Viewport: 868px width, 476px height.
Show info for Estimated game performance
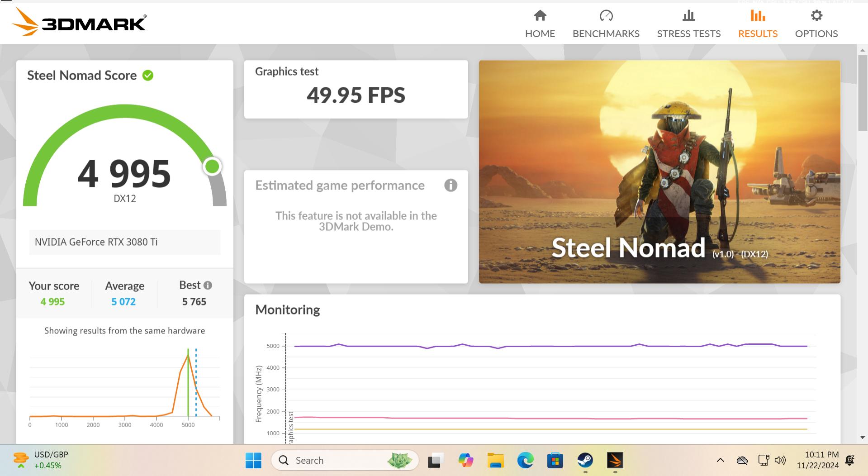click(451, 185)
